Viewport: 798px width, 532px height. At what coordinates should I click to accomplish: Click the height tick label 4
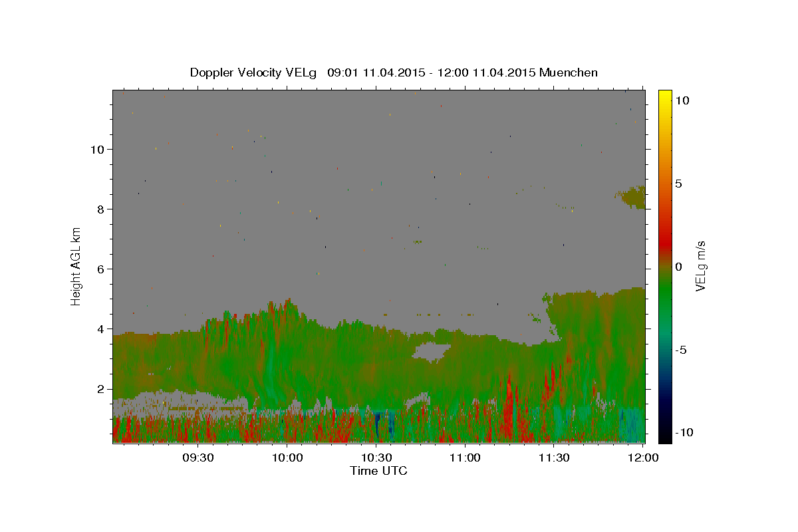click(x=102, y=329)
